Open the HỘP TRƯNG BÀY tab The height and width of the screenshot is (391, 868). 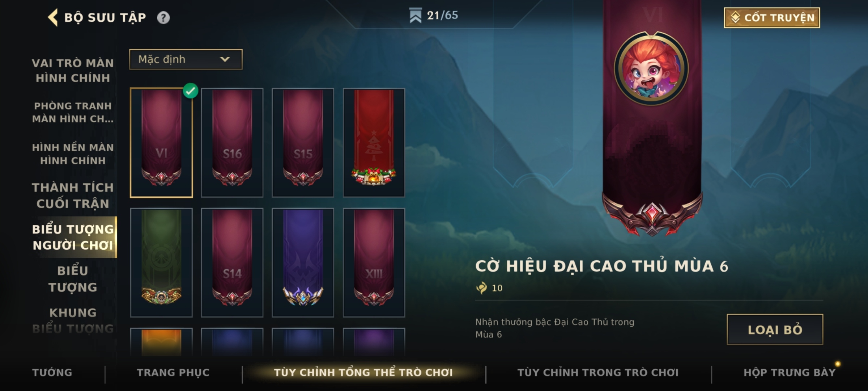[x=790, y=373]
